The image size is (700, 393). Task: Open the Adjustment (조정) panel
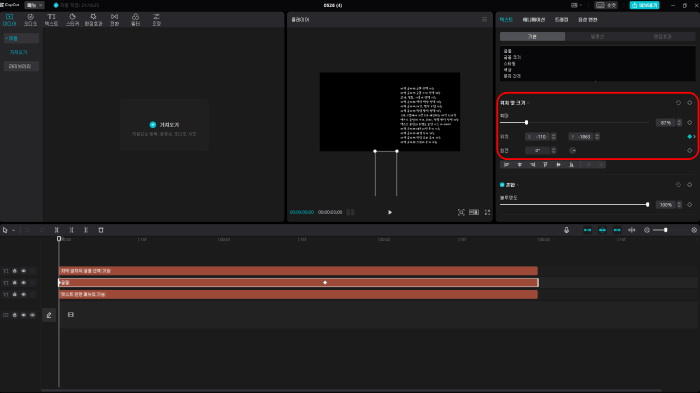point(156,20)
